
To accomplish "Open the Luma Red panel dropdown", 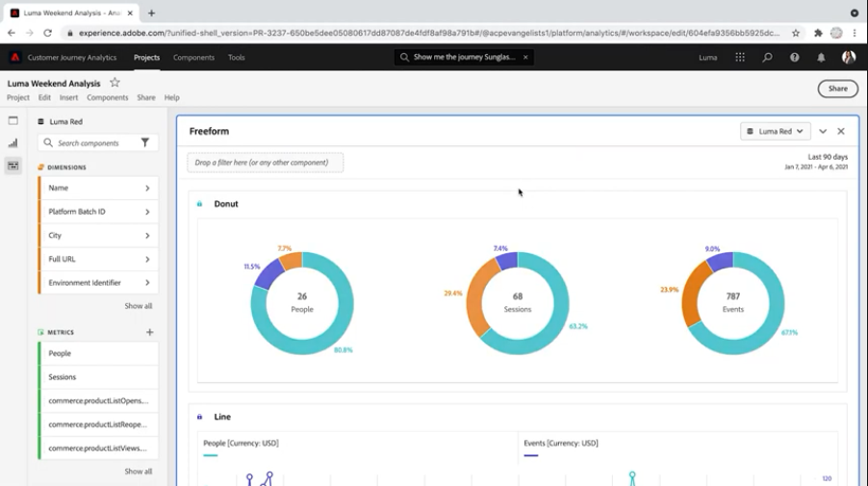I will pyautogui.click(x=775, y=131).
